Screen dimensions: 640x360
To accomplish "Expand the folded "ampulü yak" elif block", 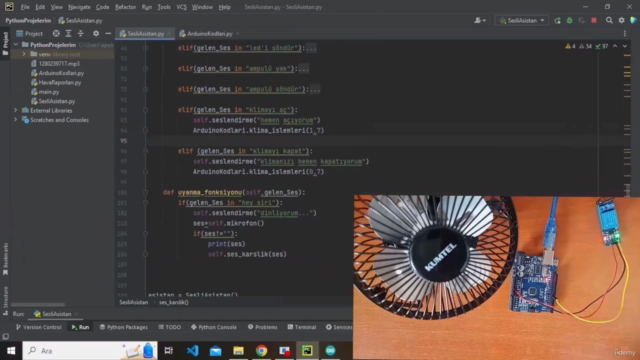I will pos(304,69).
